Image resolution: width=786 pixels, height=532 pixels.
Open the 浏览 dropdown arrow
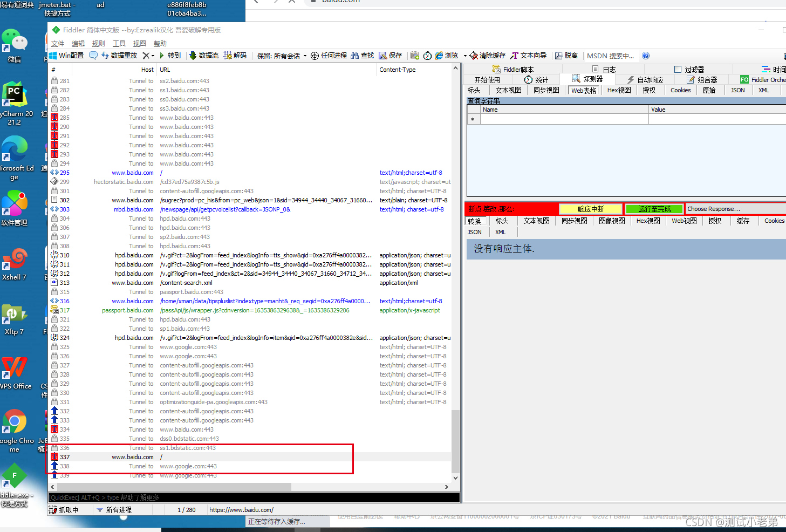(x=464, y=56)
